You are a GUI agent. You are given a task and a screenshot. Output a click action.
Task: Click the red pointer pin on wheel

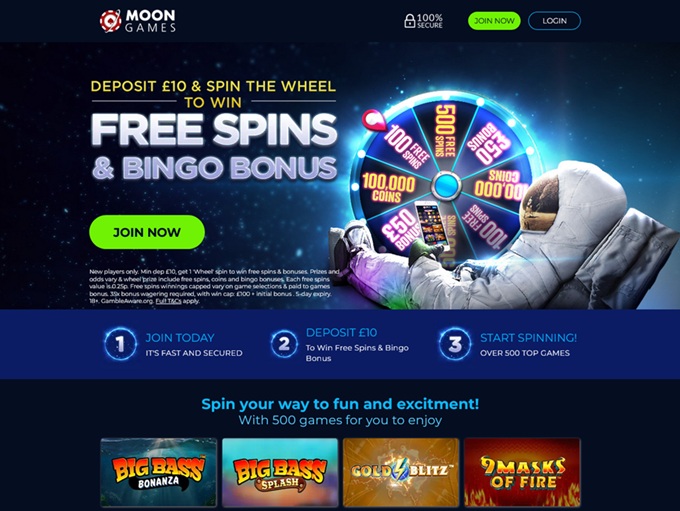pyautogui.click(x=374, y=120)
